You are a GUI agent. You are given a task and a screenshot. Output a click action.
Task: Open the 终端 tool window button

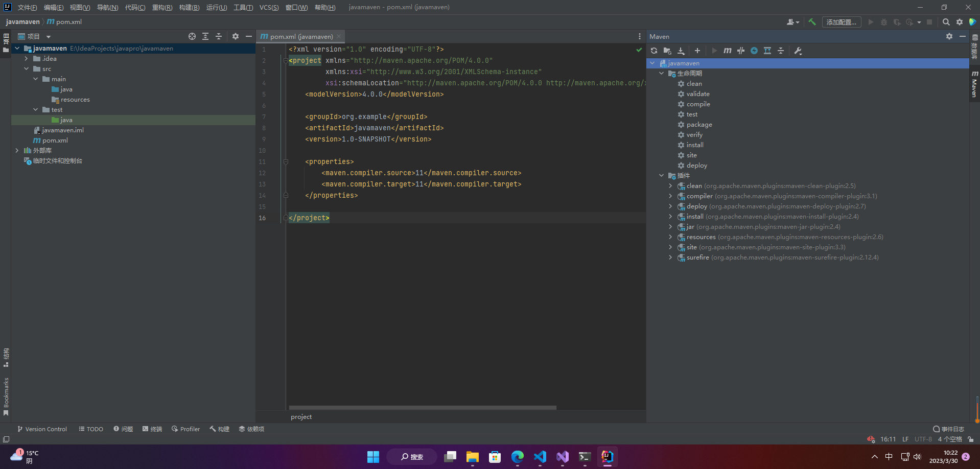[x=152, y=429]
